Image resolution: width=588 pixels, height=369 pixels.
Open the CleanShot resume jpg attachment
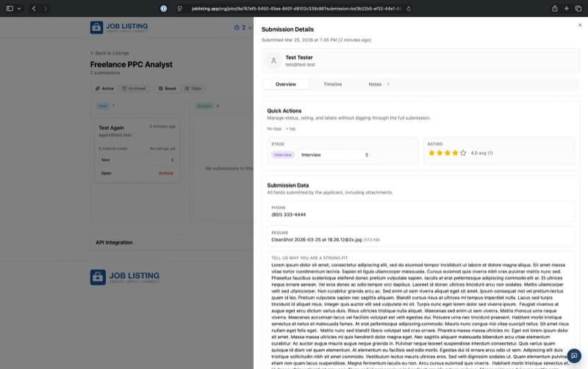coord(317,240)
